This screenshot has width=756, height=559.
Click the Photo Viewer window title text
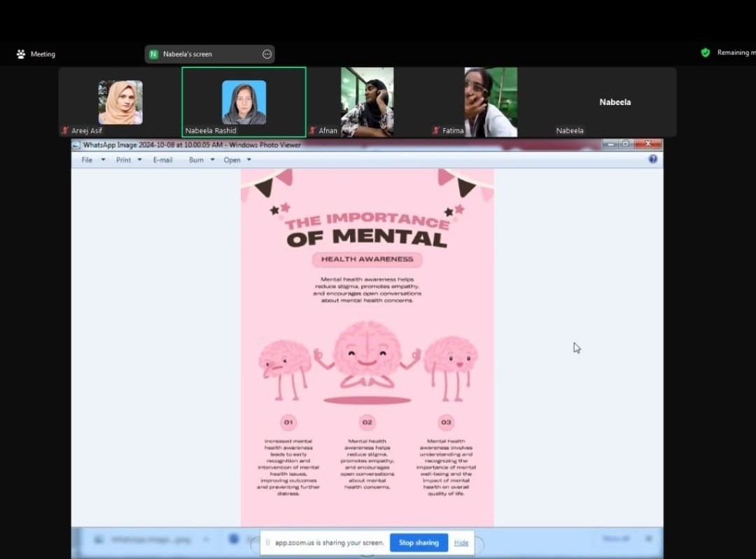(192, 145)
